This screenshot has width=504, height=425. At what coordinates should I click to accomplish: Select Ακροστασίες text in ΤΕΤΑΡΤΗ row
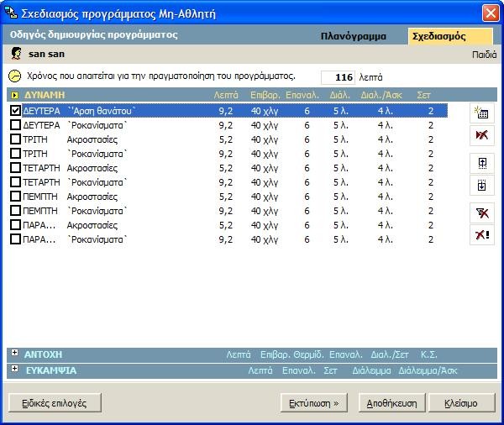tap(92, 168)
